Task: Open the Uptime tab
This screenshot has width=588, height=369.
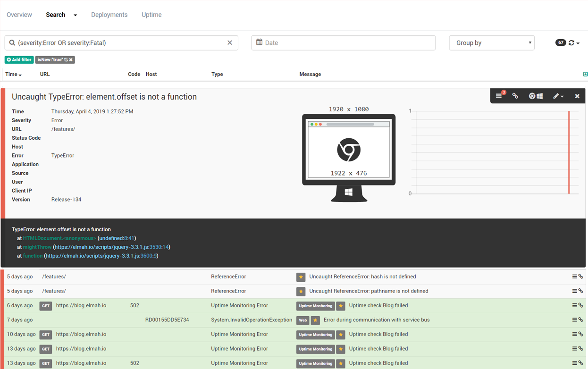Action: click(x=151, y=15)
